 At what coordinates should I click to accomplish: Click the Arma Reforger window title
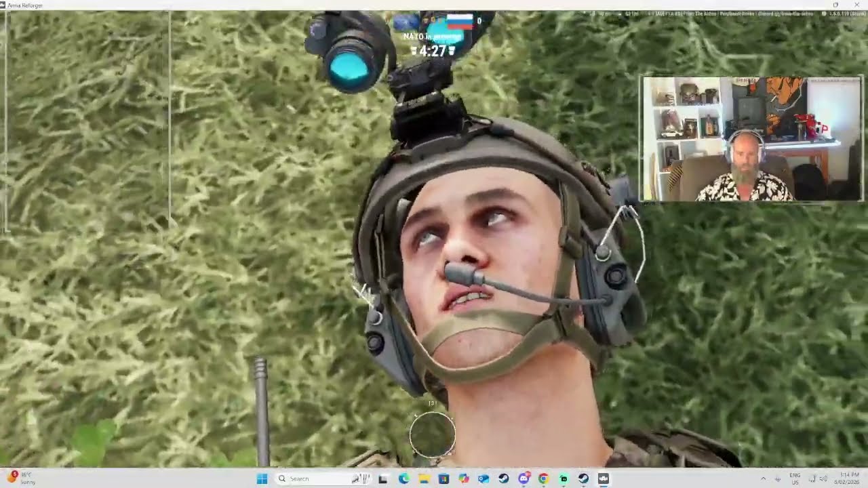(x=24, y=5)
